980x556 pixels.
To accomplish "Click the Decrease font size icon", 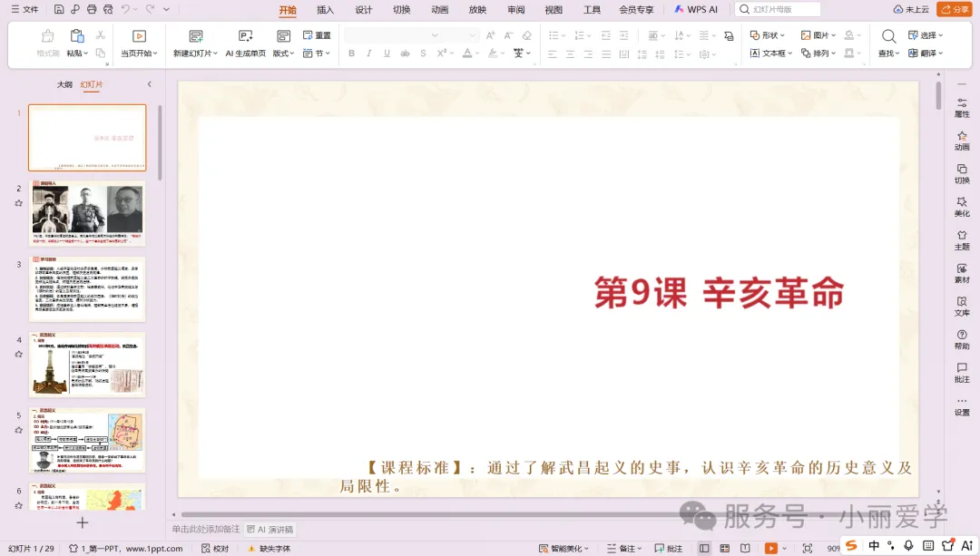I will [x=509, y=35].
